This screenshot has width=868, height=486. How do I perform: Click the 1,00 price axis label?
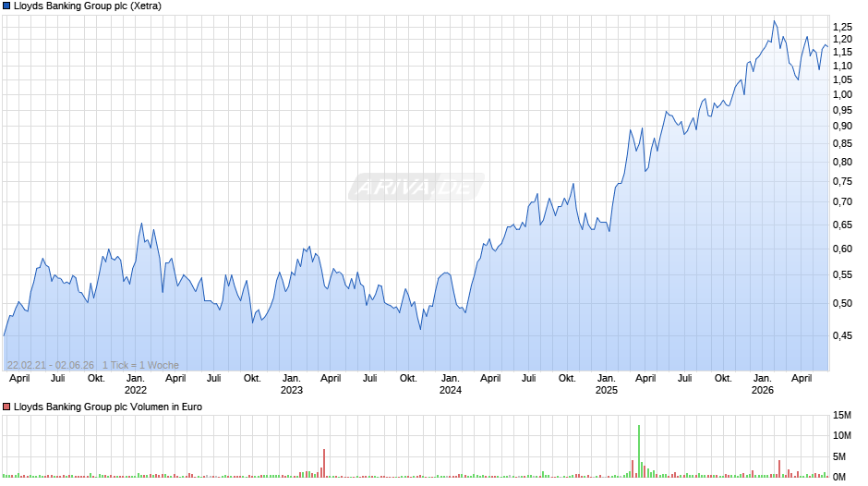click(x=842, y=95)
